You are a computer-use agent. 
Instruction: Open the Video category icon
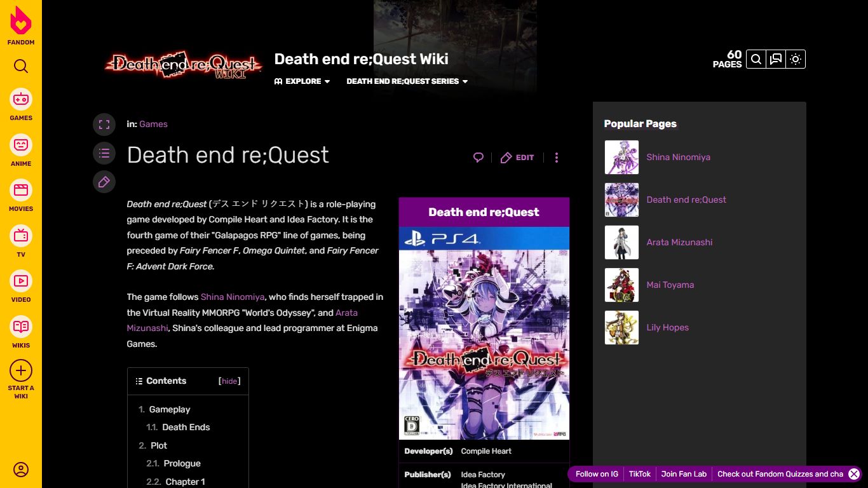(x=21, y=281)
